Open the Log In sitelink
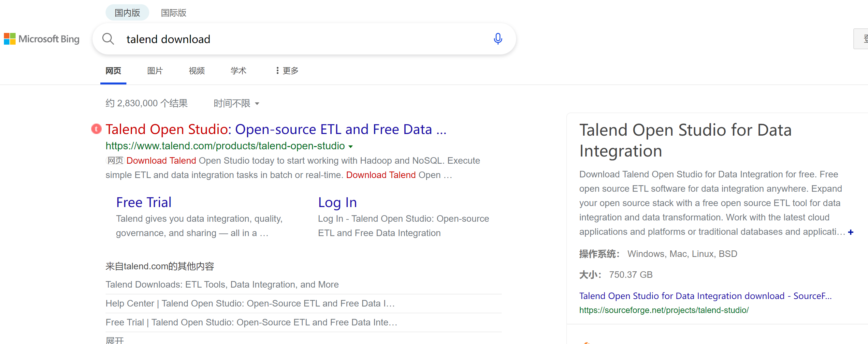The height and width of the screenshot is (344, 868). click(x=337, y=202)
